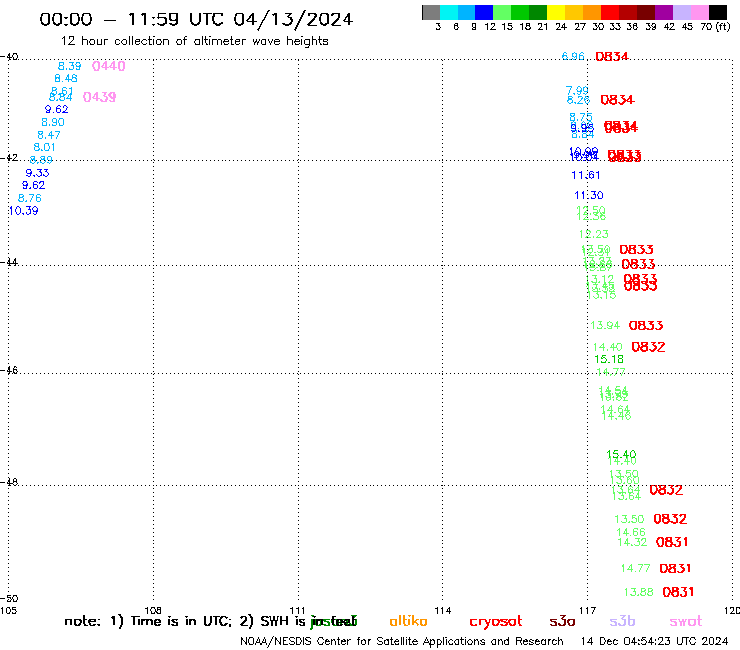Select the wave height value 13.88

[639, 592]
